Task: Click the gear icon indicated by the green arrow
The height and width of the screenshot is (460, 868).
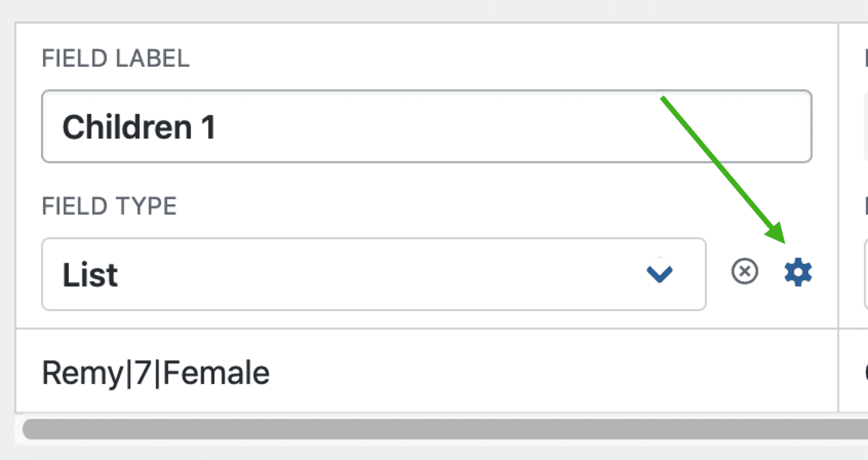Action: pos(797,272)
